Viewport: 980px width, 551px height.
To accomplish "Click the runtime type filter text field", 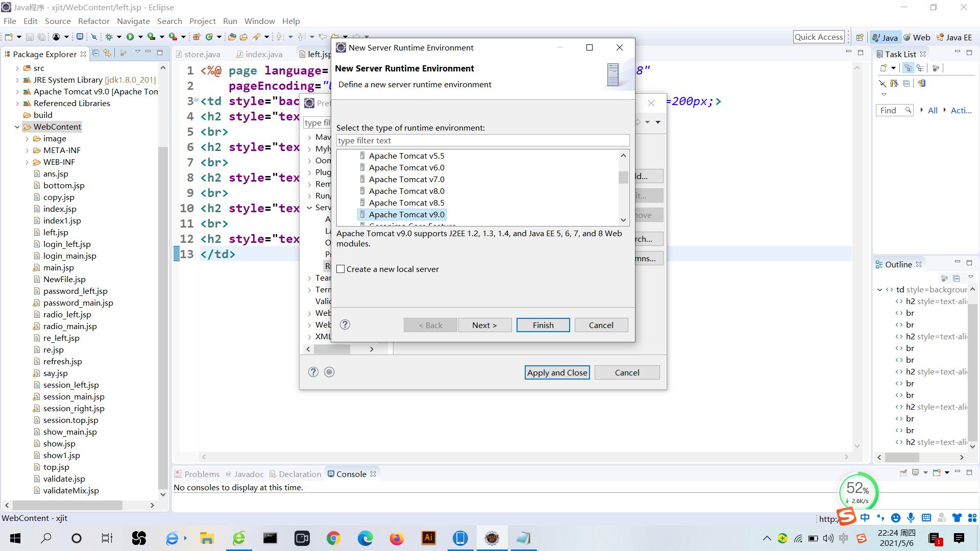I will (483, 140).
